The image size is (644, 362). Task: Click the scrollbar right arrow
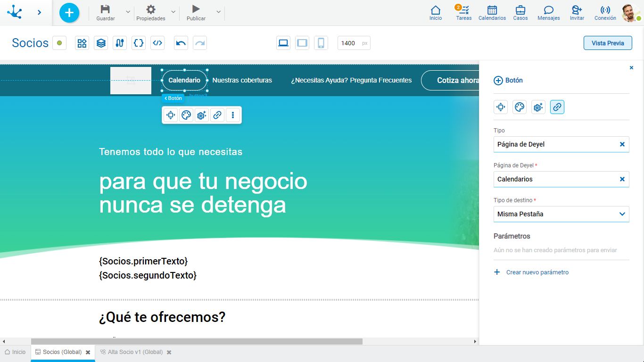475,341
